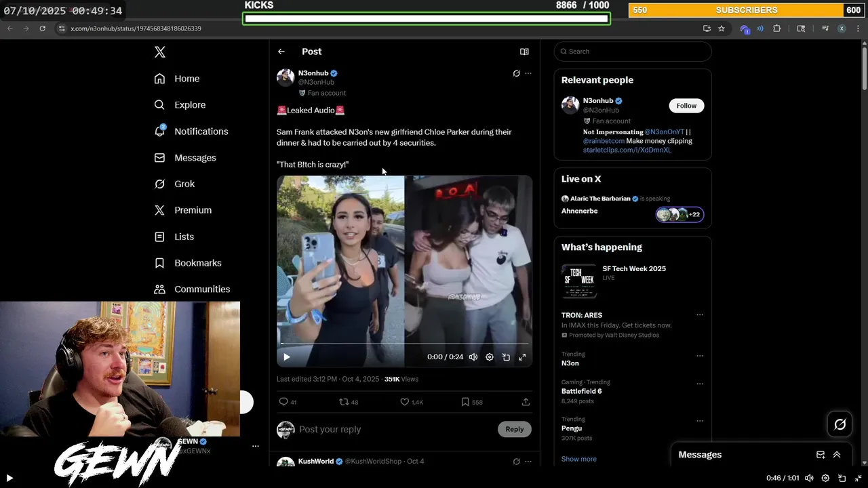Click browser forward button
This screenshot has width=868, height=488.
click(26, 28)
